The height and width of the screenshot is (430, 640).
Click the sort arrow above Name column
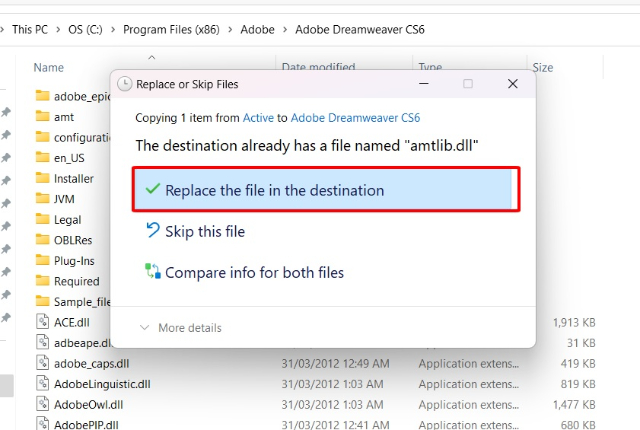coord(151,58)
